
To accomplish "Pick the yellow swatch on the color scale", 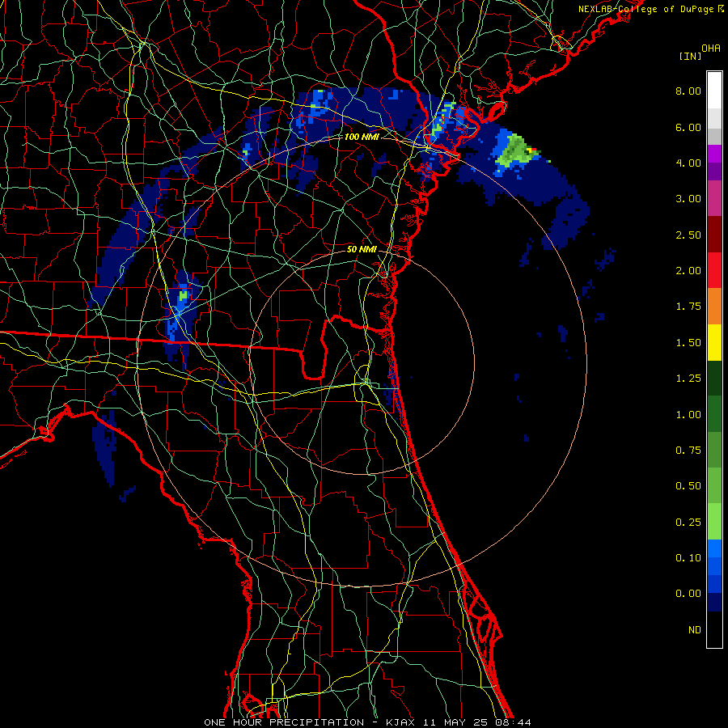I will click(714, 343).
